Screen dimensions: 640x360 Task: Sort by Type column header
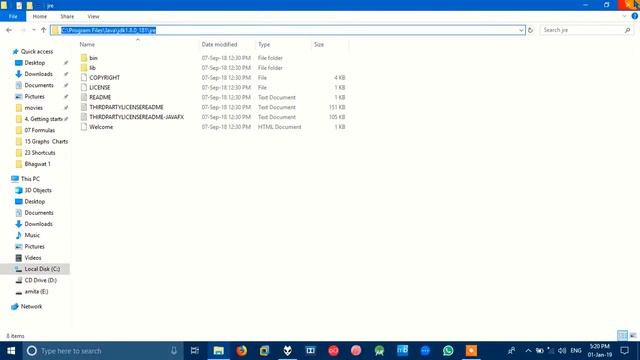click(x=283, y=44)
